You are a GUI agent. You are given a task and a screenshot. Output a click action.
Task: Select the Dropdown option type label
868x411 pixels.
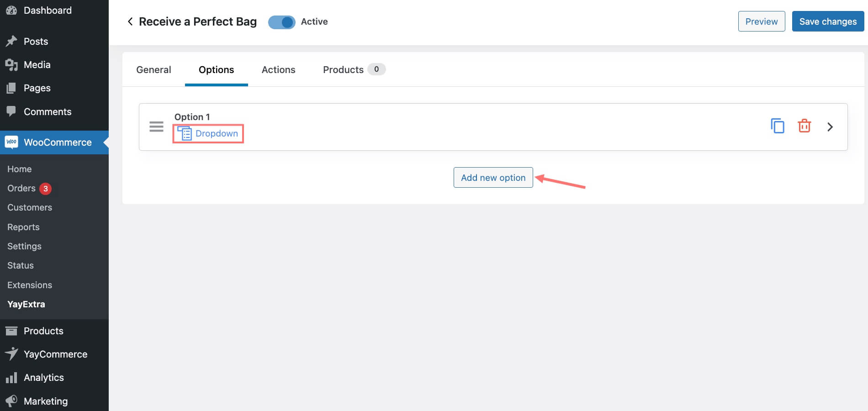pos(217,133)
